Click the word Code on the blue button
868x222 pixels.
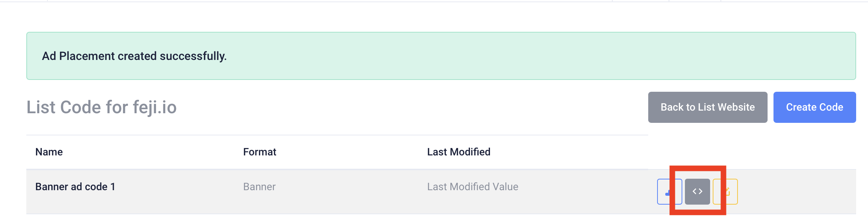pos(831,107)
